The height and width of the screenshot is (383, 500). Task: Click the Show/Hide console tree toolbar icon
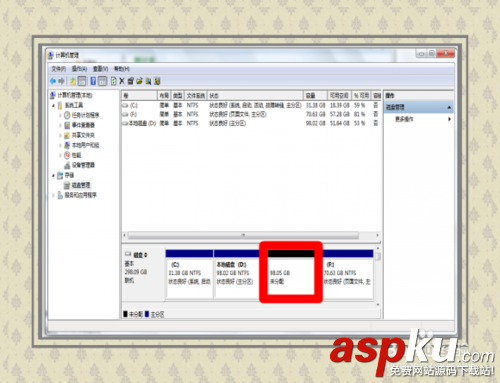tap(82, 81)
